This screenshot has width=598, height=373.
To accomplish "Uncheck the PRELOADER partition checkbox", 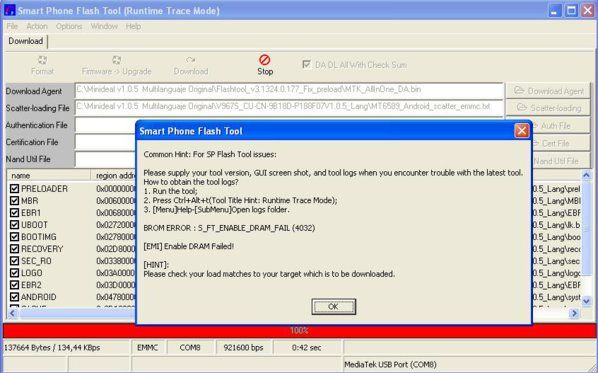I will pos(14,188).
